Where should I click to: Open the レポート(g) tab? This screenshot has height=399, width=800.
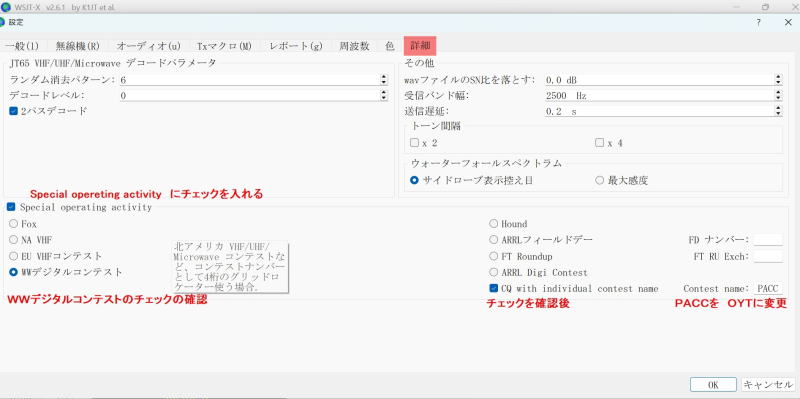point(296,46)
